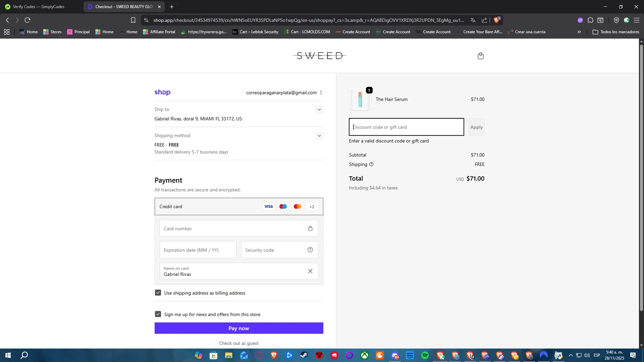Open the Affiliate Portal bookmark
This screenshot has height=362, width=644.
tap(159, 32)
